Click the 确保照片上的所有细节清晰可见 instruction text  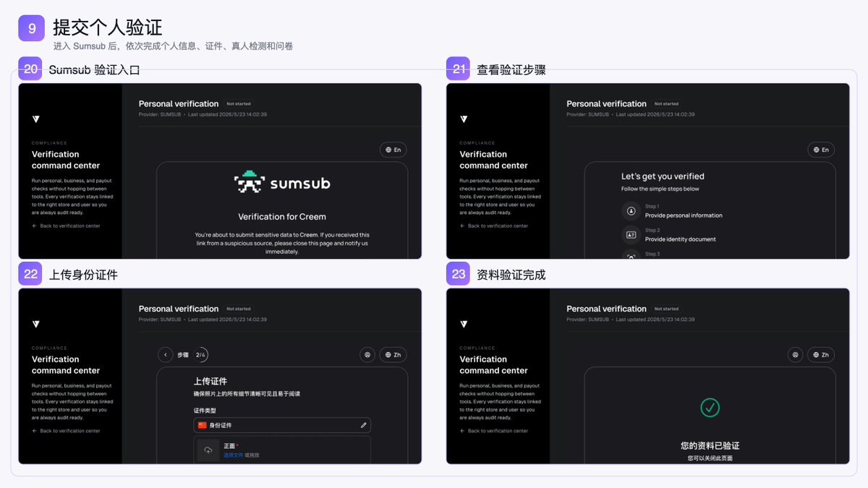coord(247,394)
